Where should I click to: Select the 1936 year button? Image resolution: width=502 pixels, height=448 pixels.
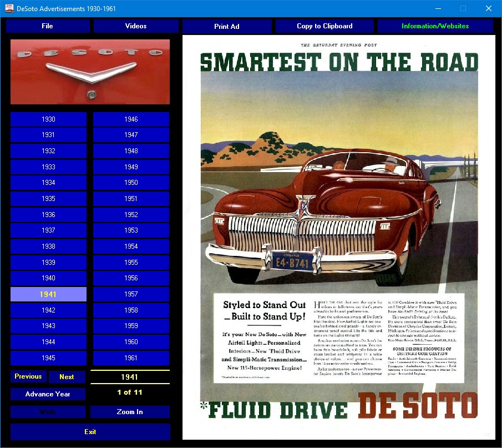(x=48, y=215)
